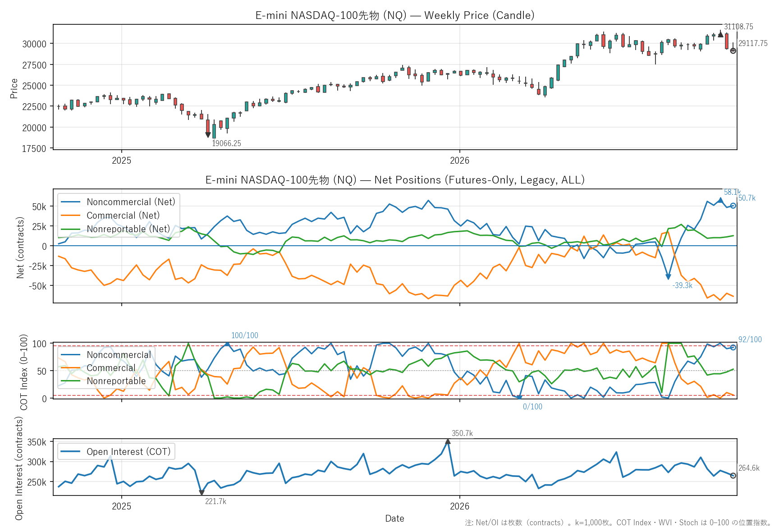Image resolution: width=779 pixels, height=532 pixels.
Task: Click the Date x-axis label
Action: [x=394, y=518]
